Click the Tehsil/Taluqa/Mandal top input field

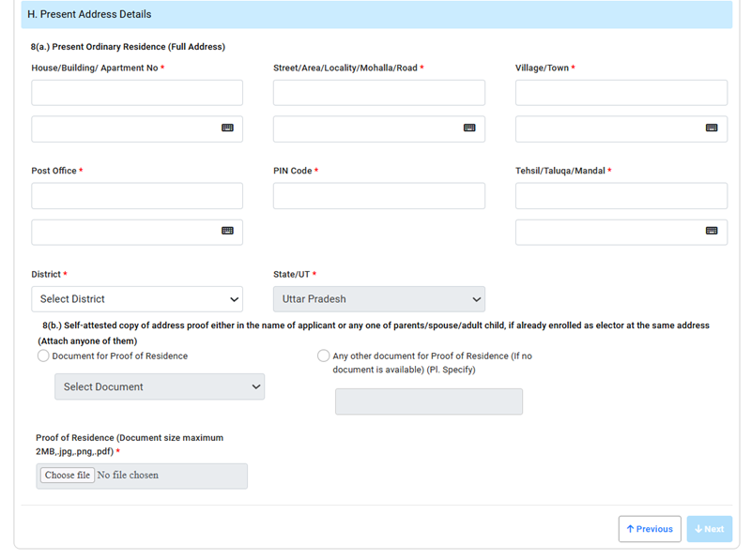pos(621,196)
